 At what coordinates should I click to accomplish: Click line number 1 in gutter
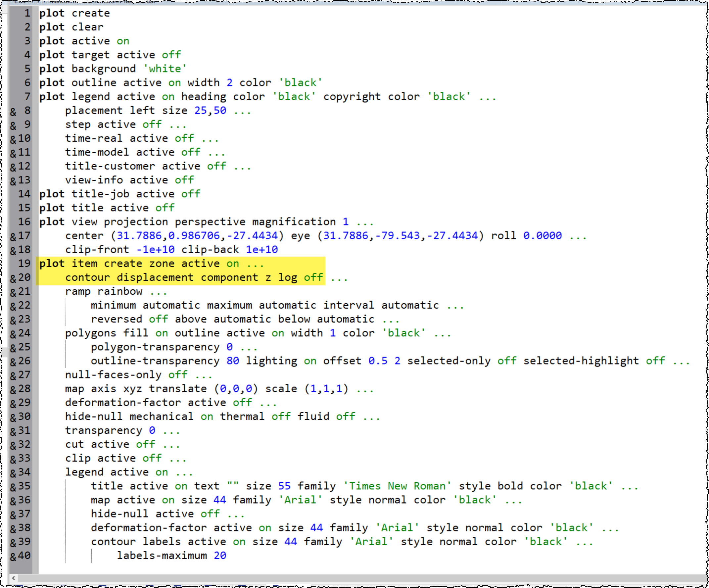point(27,13)
